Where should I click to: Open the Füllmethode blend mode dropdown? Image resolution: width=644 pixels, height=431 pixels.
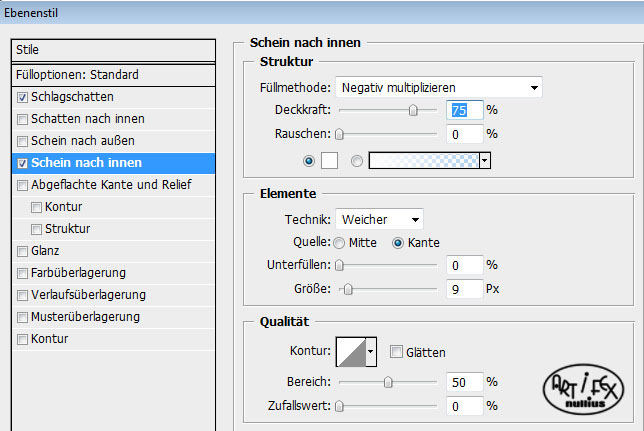[439, 87]
